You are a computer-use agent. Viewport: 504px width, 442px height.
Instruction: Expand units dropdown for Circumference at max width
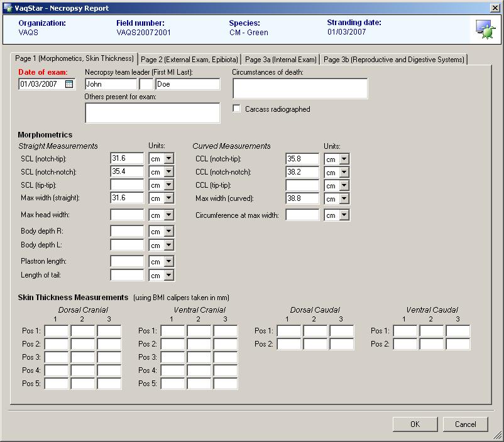343,215
